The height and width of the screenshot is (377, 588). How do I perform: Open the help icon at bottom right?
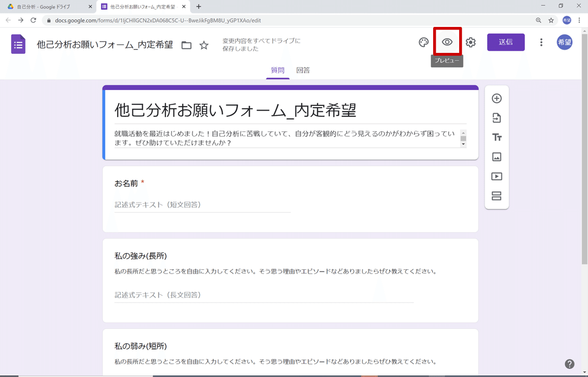click(569, 364)
